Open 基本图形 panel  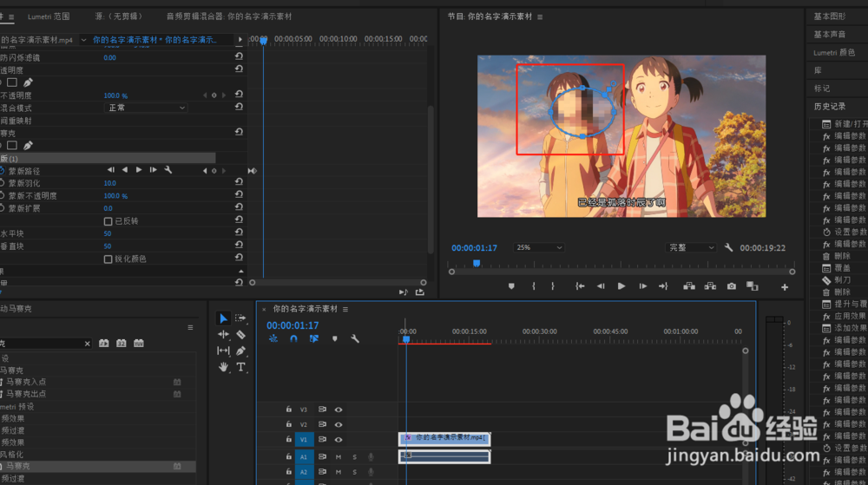(x=829, y=16)
